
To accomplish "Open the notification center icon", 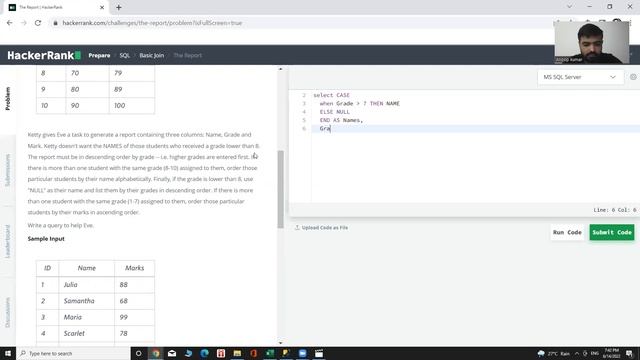I will [629, 353].
